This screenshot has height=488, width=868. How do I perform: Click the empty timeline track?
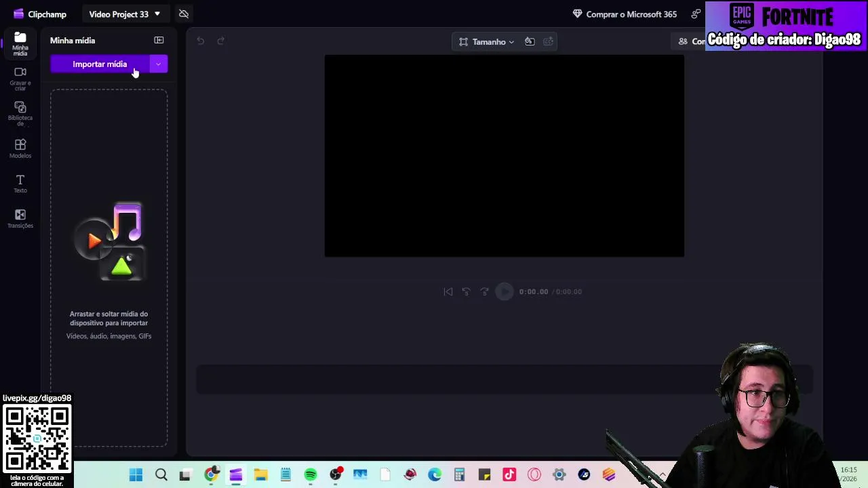(x=505, y=380)
